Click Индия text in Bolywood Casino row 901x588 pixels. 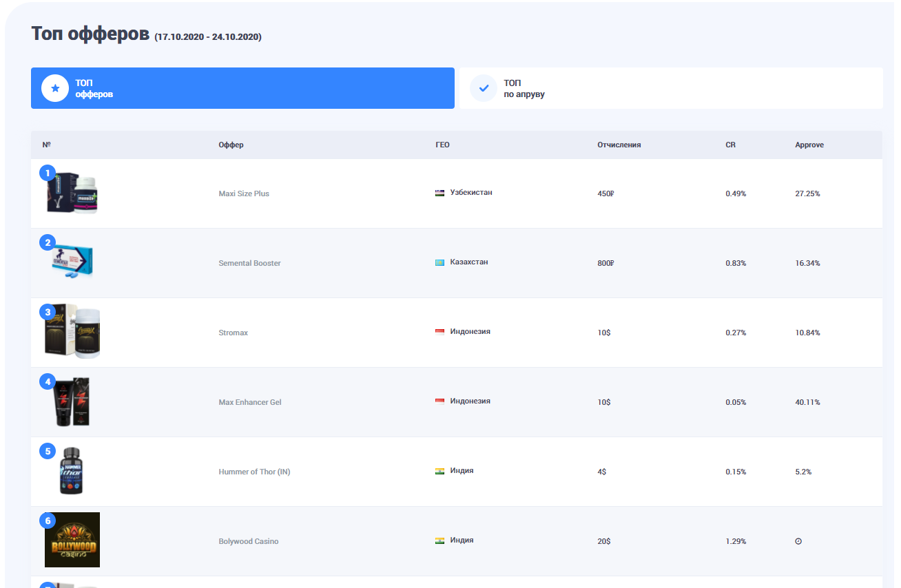(x=462, y=540)
